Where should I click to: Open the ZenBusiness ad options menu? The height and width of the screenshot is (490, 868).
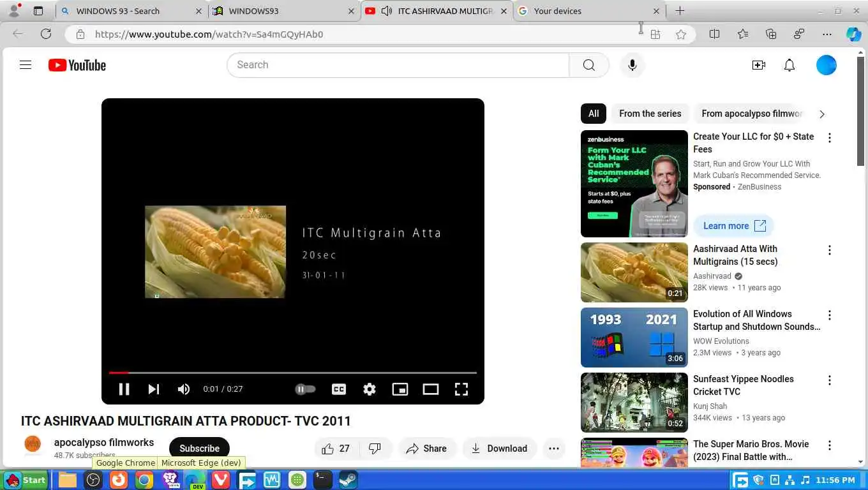[830, 138]
